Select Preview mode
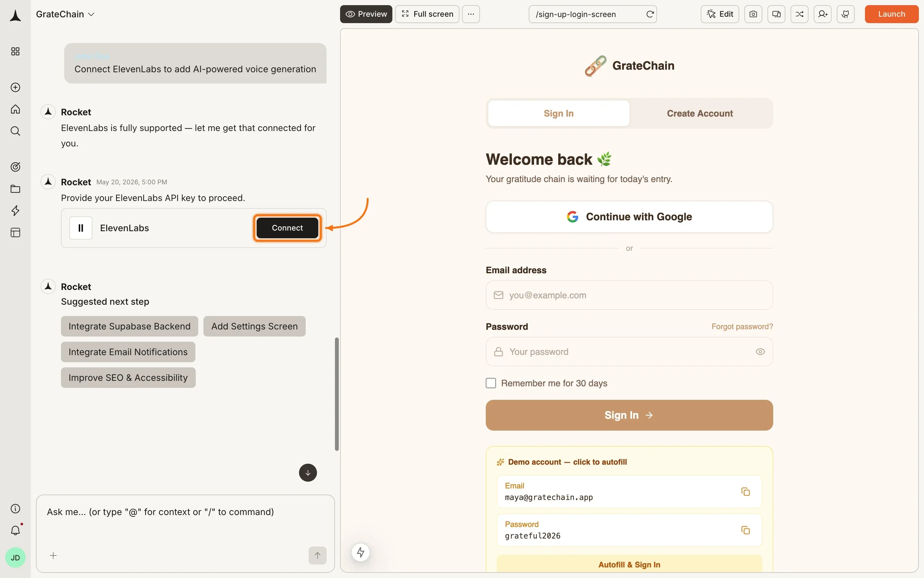The width and height of the screenshot is (924, 578). pyautogui.click(x=366, y=14)
